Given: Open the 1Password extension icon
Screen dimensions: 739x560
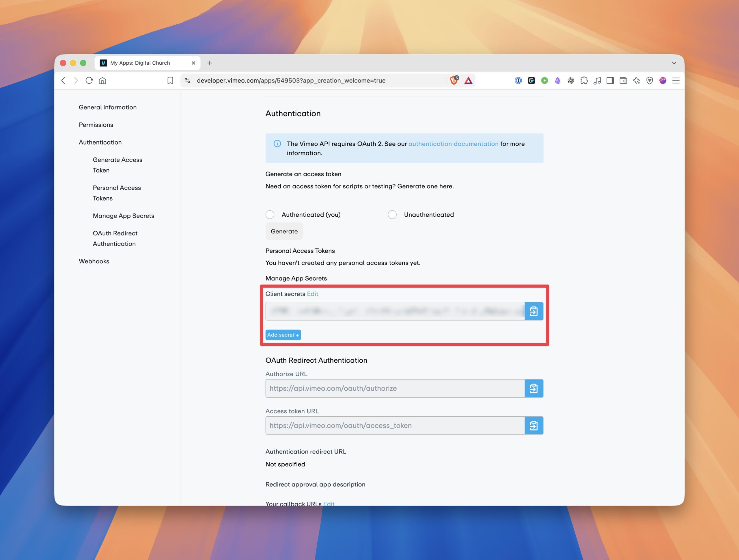Looking at the screenshot, I should 518,80.
